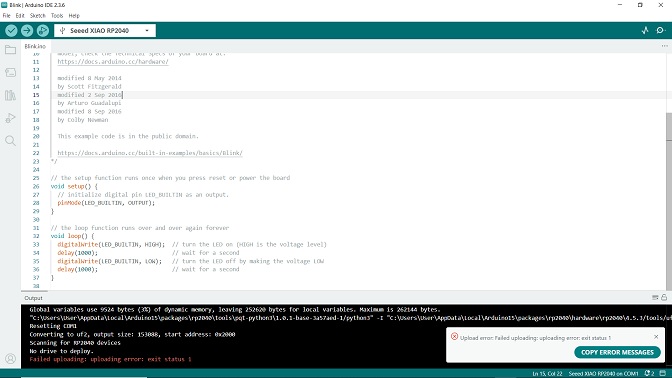Screen dimensions: 672x378
Task: Click the 'Scanning for RP2040 devices' line
Action: pyautogui.click(x=75, y=343)
